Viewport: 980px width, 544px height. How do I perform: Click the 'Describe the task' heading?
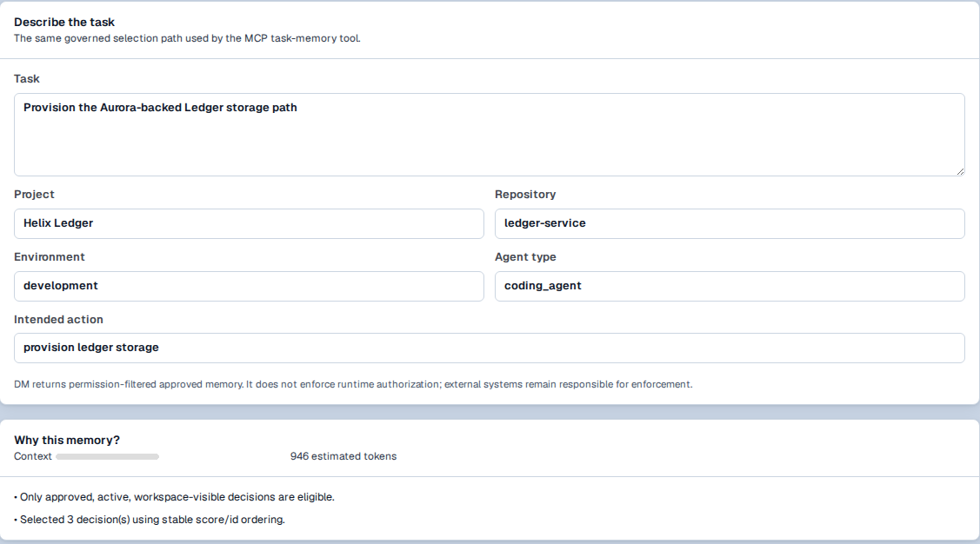click(x=64, y=22)
